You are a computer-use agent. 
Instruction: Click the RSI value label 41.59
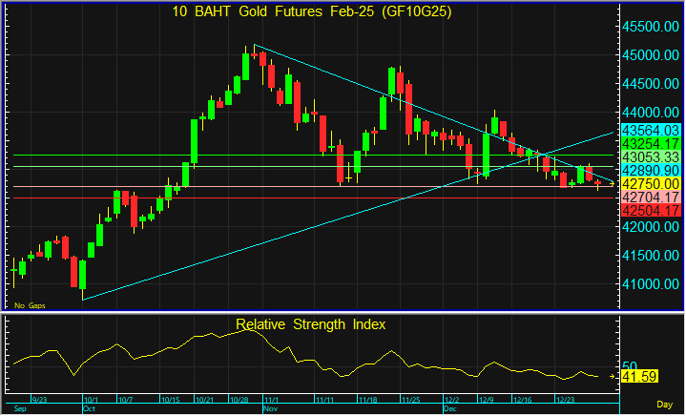(639, 377)
